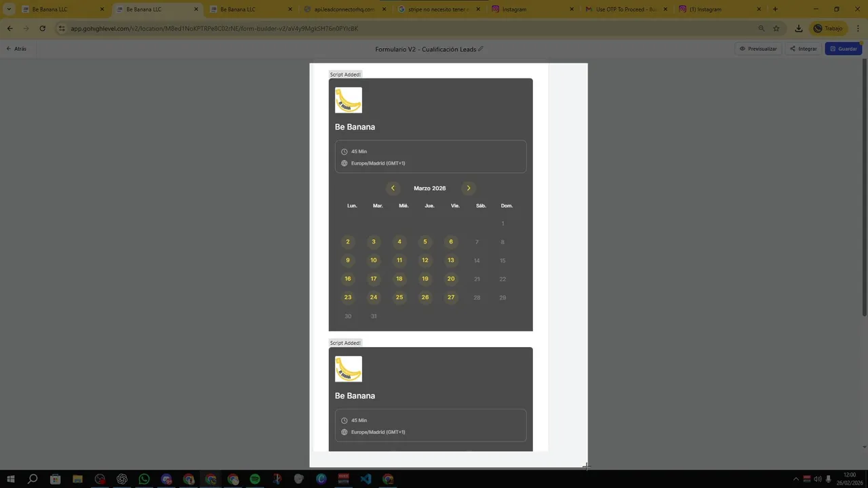Open WhatsApp from the taskbar
Viewport: 868px width, 488px height.
pos(144,479)
